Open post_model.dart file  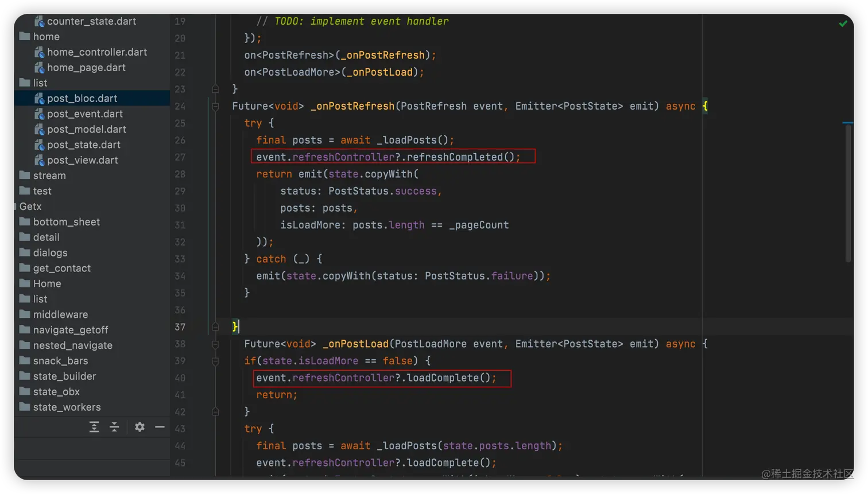[80, 130]
